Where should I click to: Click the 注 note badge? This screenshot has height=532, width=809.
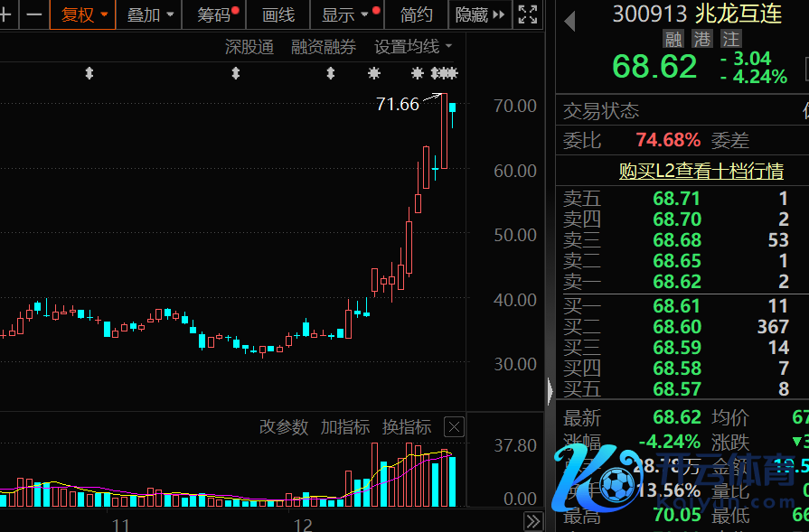(730, 39)
